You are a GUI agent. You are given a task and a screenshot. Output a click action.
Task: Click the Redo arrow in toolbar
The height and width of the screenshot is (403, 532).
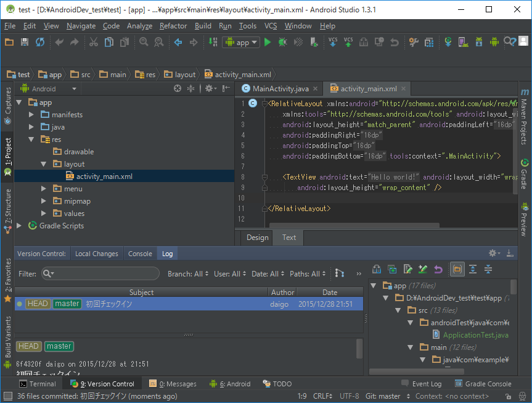click(75, 42)
